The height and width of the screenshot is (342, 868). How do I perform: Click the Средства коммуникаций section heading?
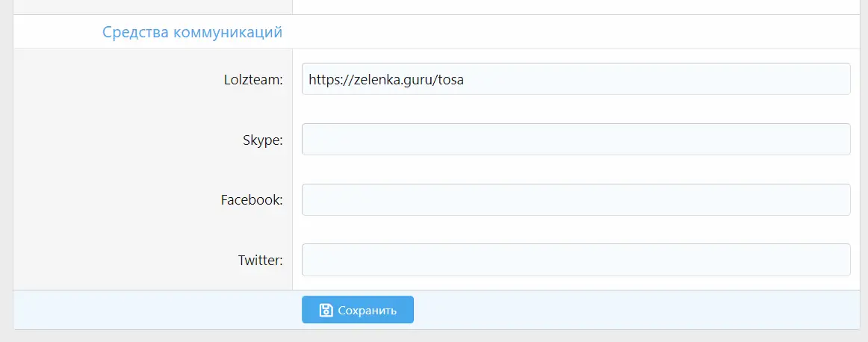[x=192, y=33]
